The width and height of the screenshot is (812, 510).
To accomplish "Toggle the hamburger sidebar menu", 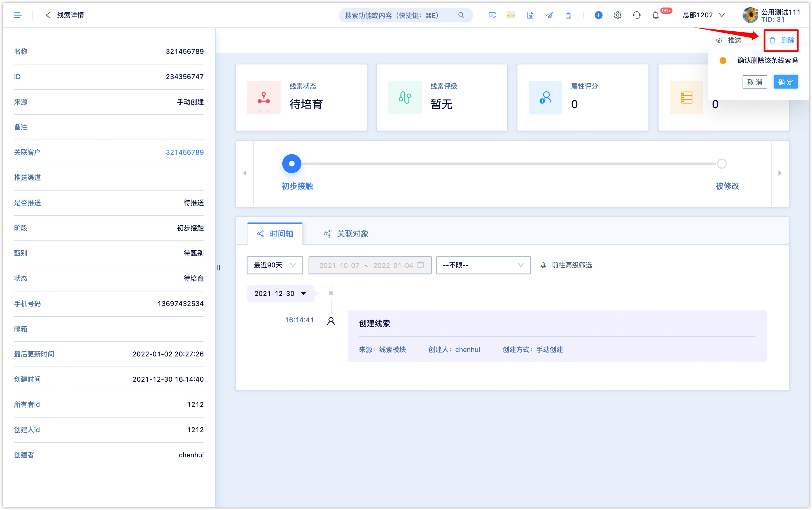I will [18, 15].
